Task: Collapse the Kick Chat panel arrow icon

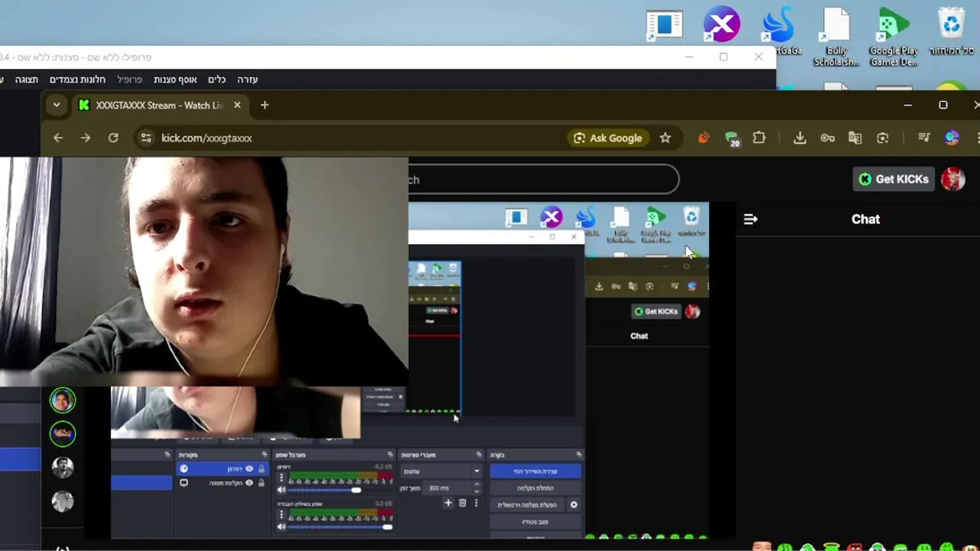Action: point(750,219)
